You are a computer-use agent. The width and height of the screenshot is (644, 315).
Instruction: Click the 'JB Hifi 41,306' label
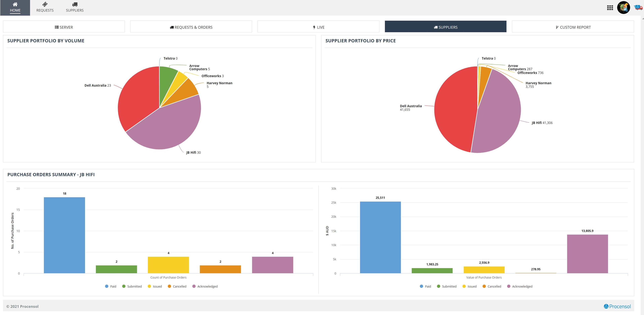coord(542,123)
